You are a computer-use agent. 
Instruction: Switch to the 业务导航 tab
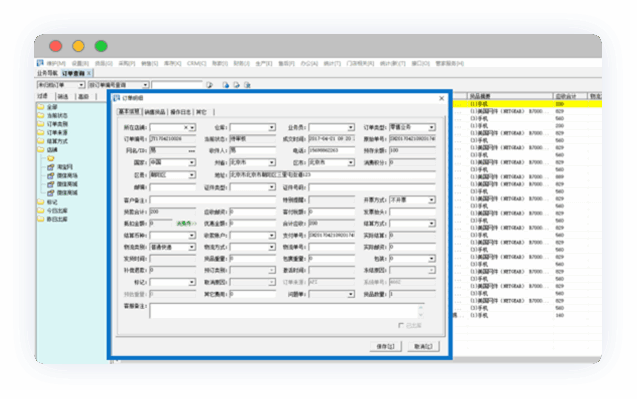coord(48,73)
